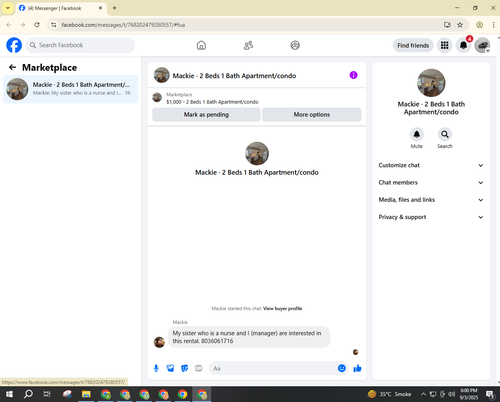Expand the Chat members section
This screenshot has height=402, width=500.
[431, 183]
